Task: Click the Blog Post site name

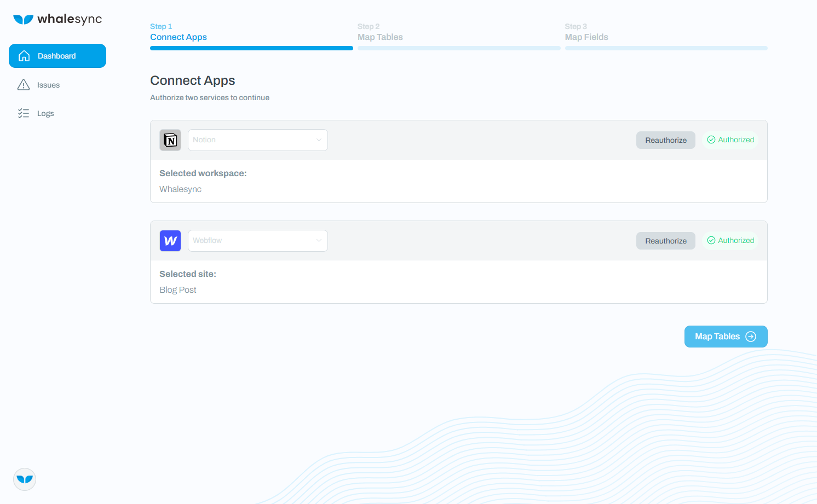Action: pyautogui.click(x=178, y=290)
